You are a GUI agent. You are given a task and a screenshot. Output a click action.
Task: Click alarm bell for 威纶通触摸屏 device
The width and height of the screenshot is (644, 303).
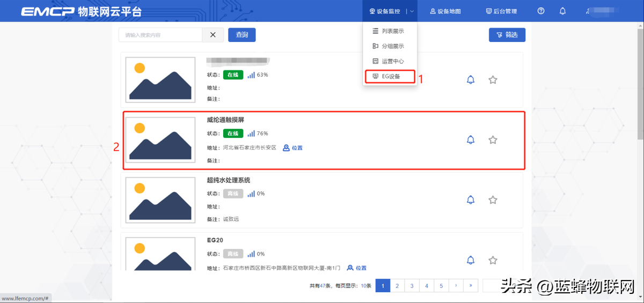coord(471,140)
